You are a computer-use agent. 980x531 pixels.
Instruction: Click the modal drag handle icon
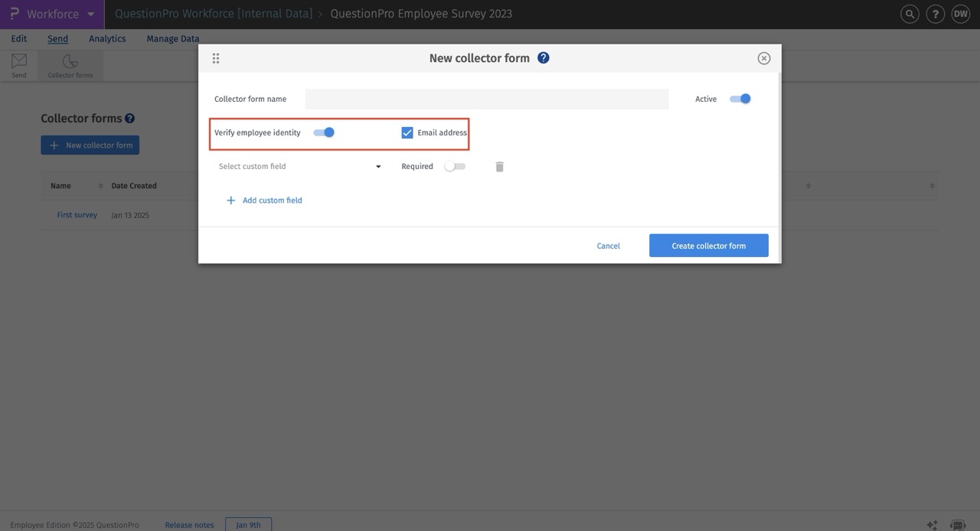pyautogui.click(x=216, y=58)
